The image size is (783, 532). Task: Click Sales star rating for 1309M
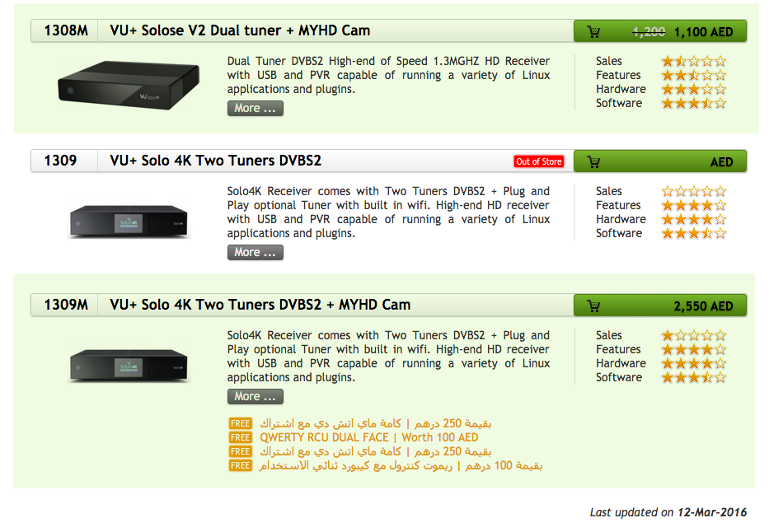tap(694, 335)
